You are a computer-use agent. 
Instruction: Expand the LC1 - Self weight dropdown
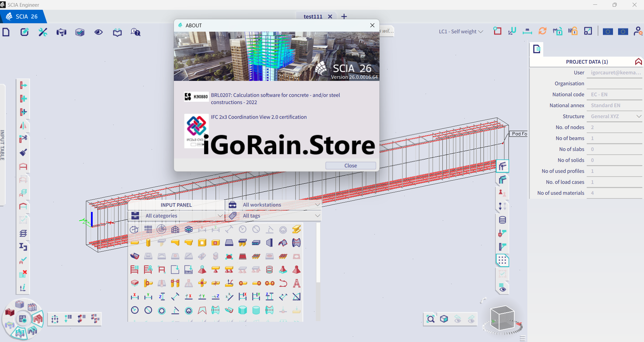[461, 32]
